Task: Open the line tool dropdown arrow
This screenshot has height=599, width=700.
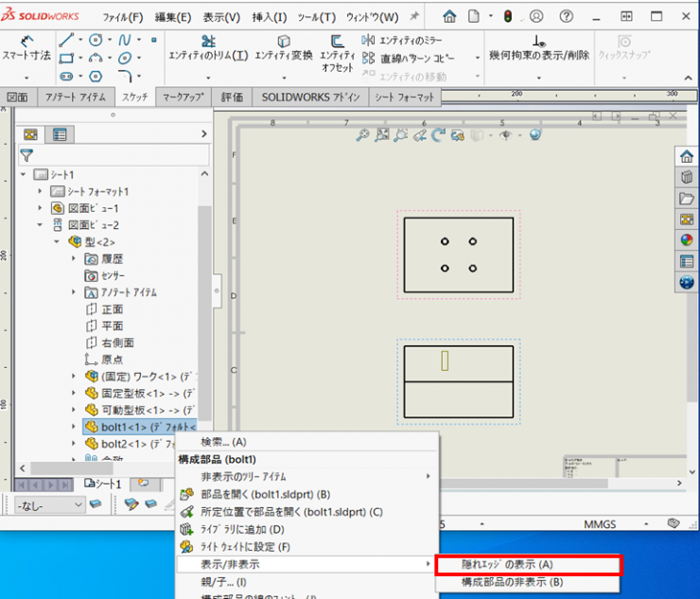Action: 80,40
